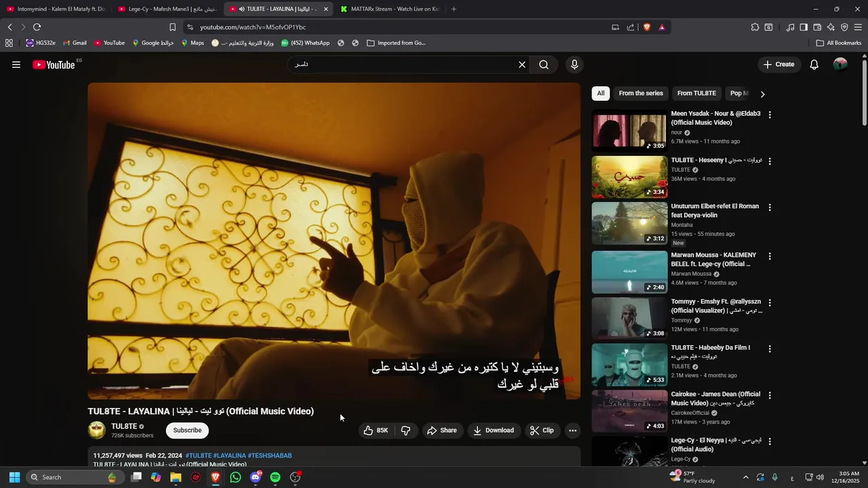Open options for TUL8TE Heseeny video
868x488 pixels.
click(x=770, y=161)
